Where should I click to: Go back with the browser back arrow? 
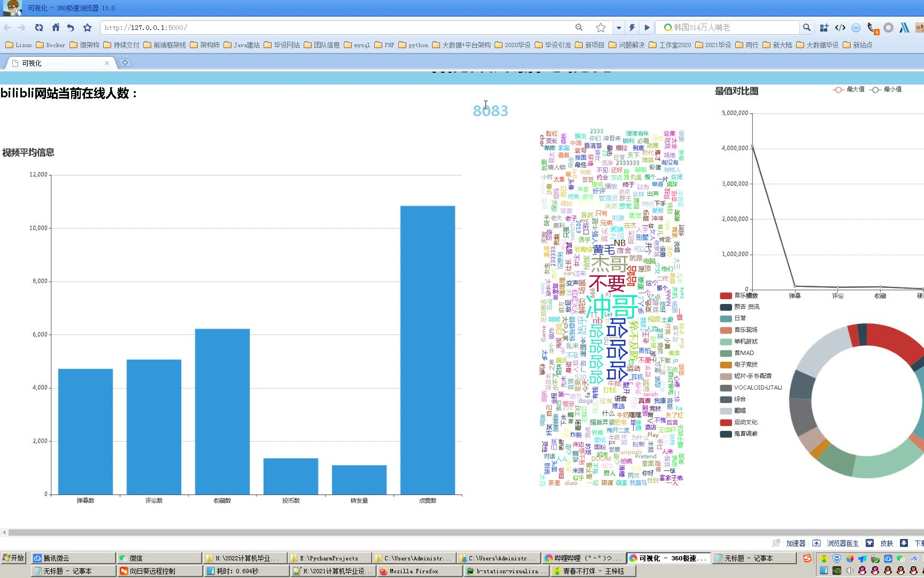click(x=7, y=27)
